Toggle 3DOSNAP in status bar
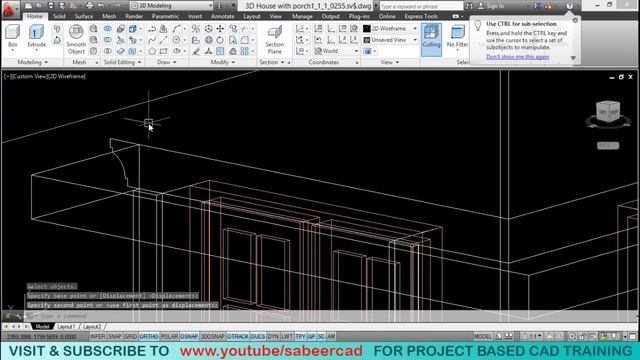 pyautogui.click(x=212, y=336)
